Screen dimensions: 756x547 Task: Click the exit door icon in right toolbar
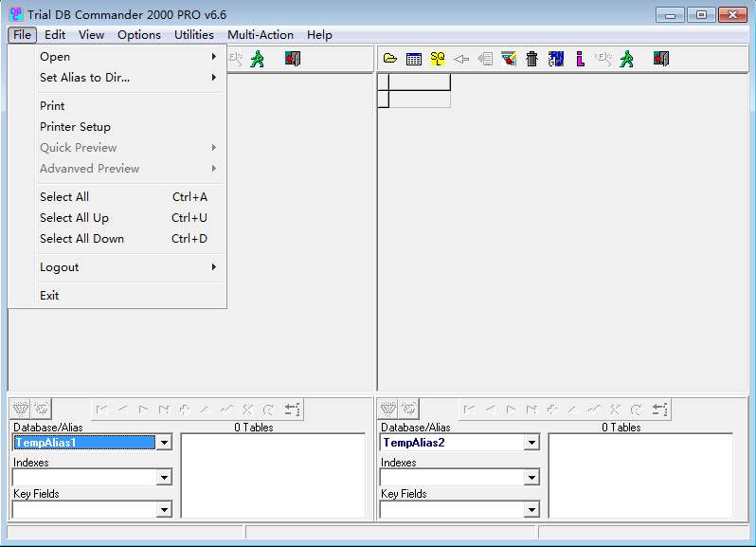[x=661, y=59]
